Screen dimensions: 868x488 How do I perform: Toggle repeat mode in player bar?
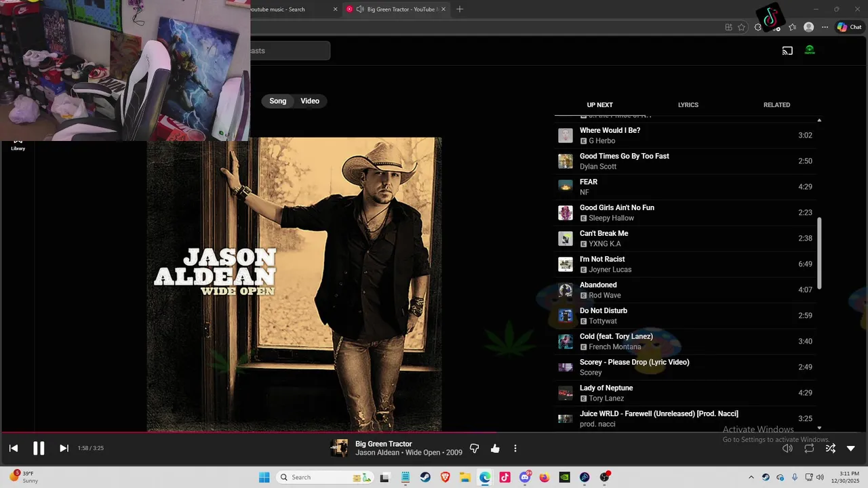click(809, 448)
